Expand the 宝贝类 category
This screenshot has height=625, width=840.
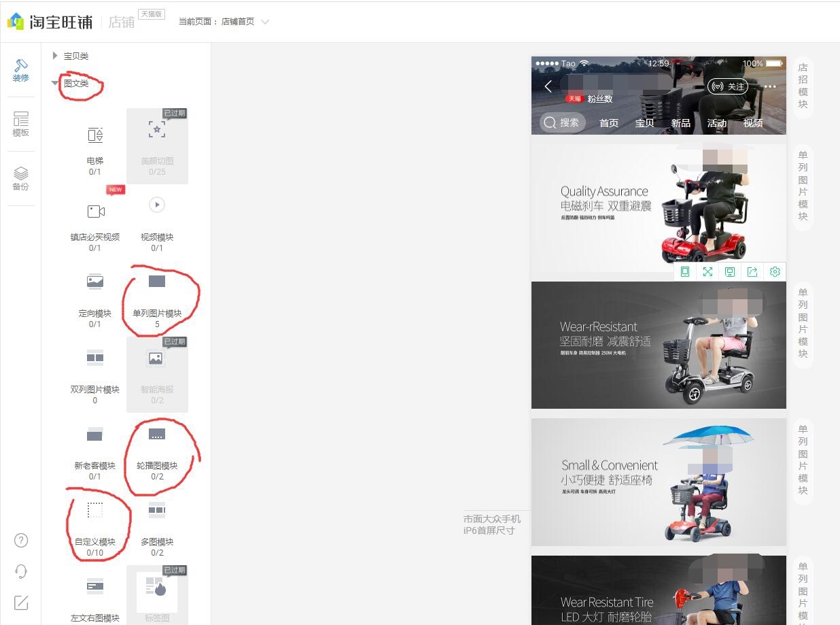click(71, 56)
